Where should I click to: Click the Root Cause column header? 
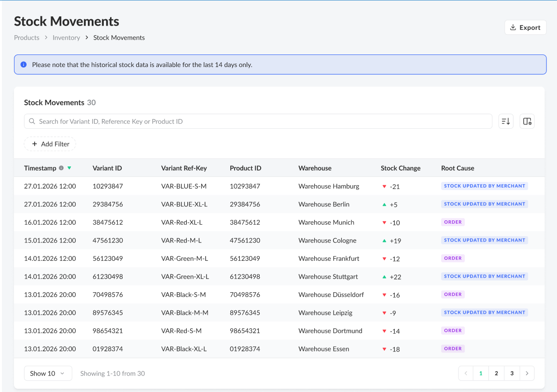(x=457, y=168)
